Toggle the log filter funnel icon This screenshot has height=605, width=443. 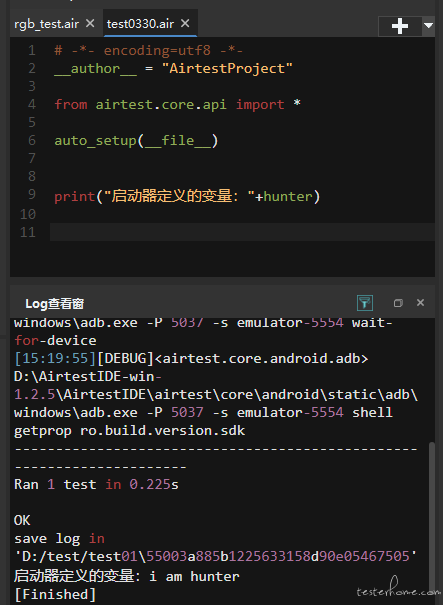click(x=365, y=303)
